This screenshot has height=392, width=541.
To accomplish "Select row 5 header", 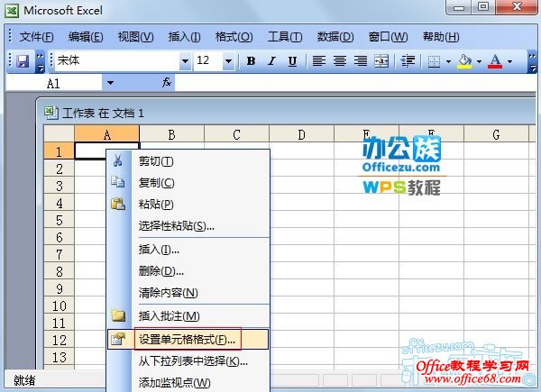I will point(59,220).
